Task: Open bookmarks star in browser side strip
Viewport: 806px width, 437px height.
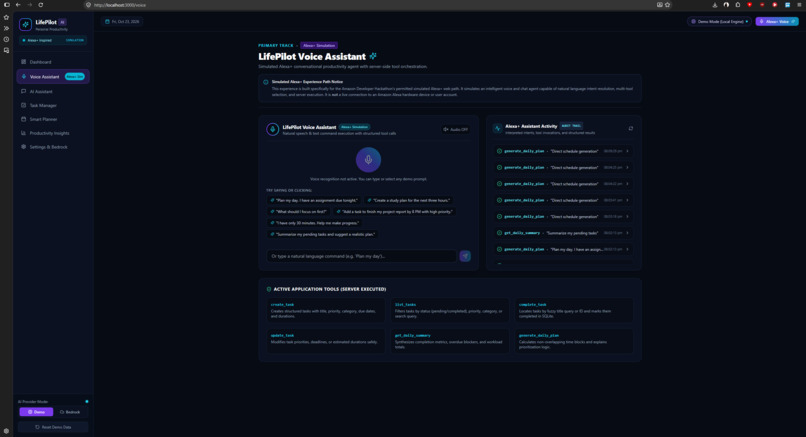Action: (x=6, y=17)
